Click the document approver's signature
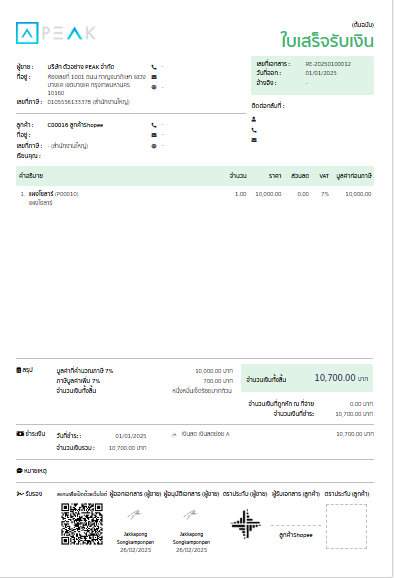The width and height of the screenshot is (394, 578). (191, 514)
